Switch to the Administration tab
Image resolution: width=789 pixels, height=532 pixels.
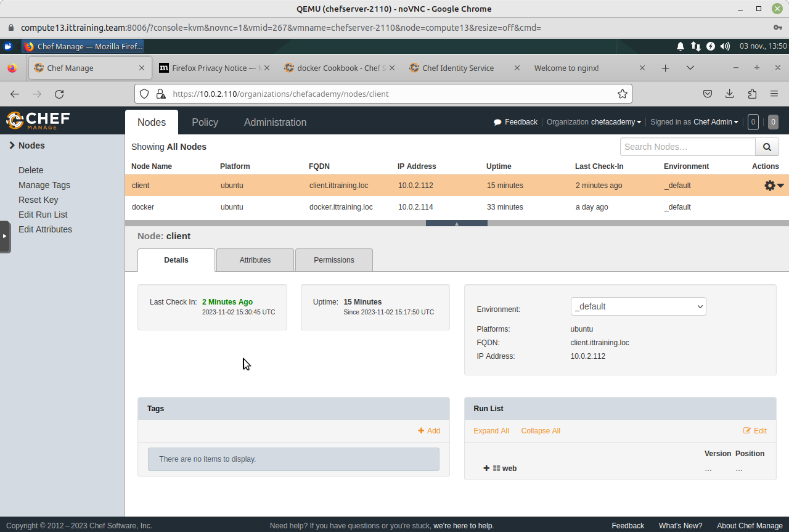(x=275, y=122)
